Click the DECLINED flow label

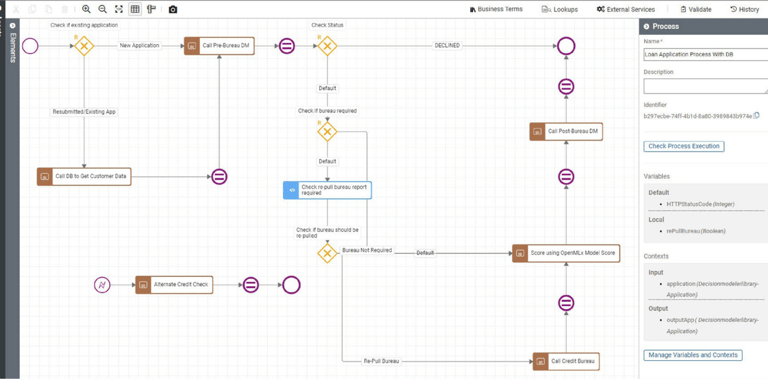pyautogui.click(x=447, y=46)
